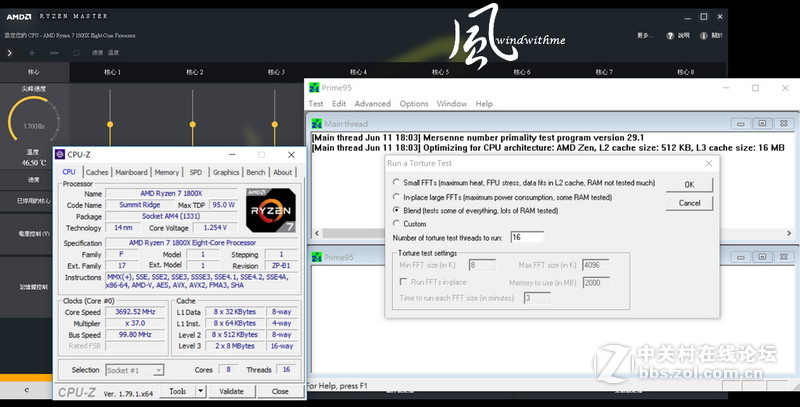Expand the Ryzen Master side panel arrow
Screen dimensions: 800x407
click(9, 53)
